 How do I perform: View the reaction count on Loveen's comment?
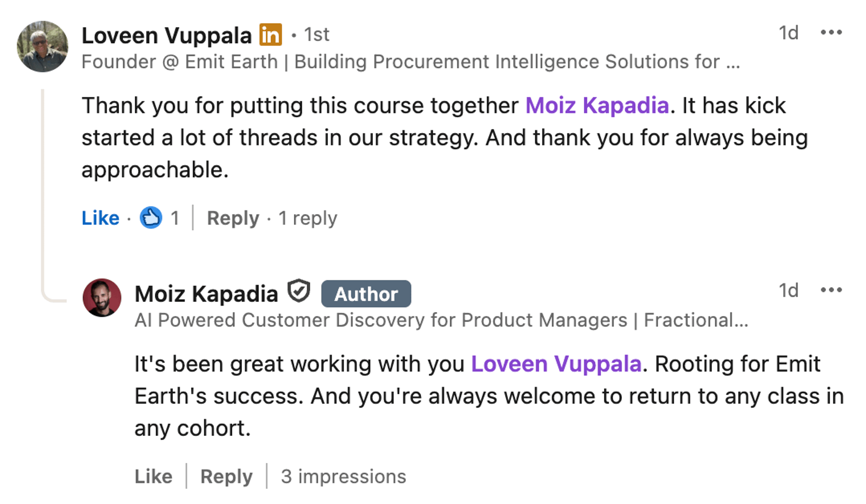click(x=175, y=218)
